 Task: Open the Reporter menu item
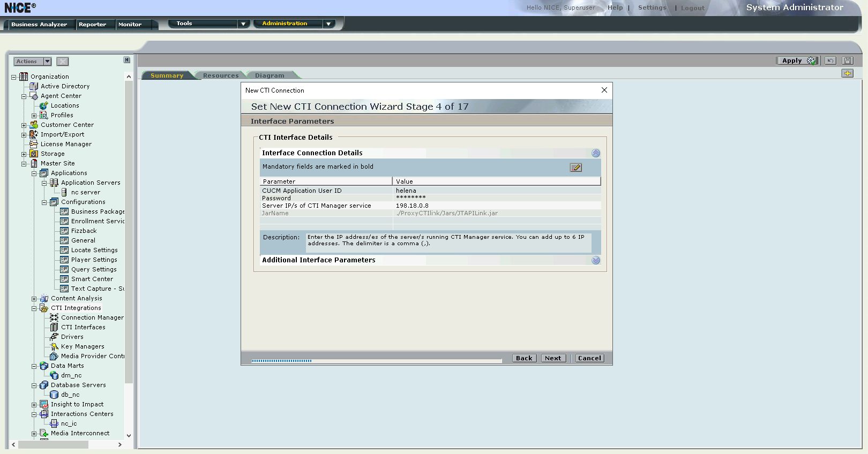tap(92, 25)
